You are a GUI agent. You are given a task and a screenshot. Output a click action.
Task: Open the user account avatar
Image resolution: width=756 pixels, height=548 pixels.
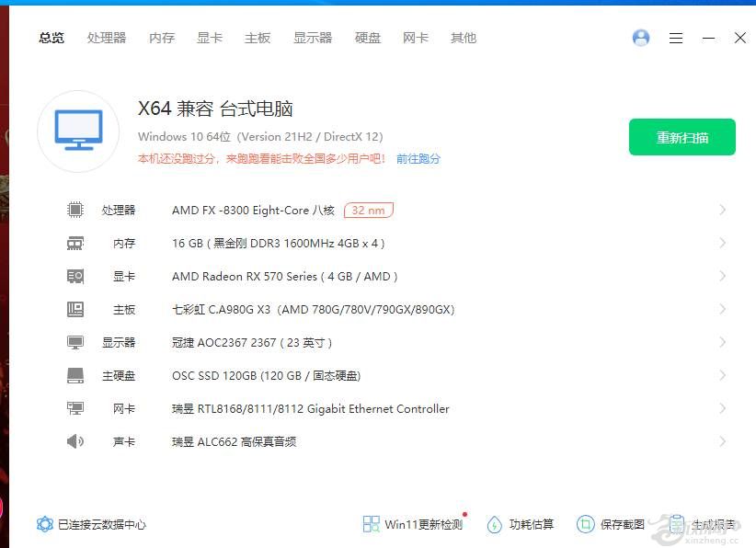641,38
